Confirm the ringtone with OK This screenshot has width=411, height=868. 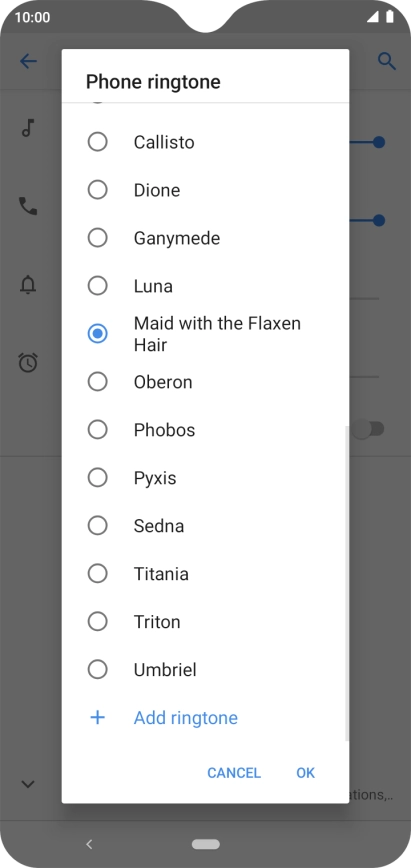click(x=305, y=773)
